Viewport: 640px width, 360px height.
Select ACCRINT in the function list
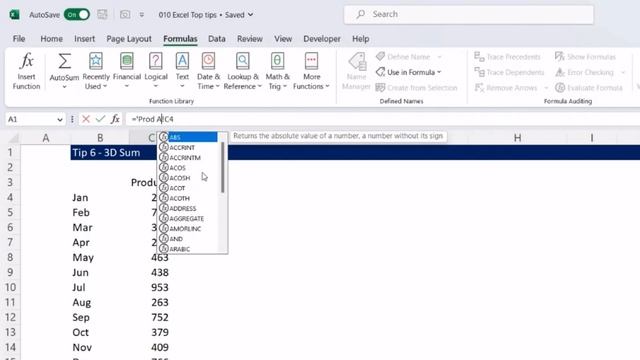(x=188, y=147)
